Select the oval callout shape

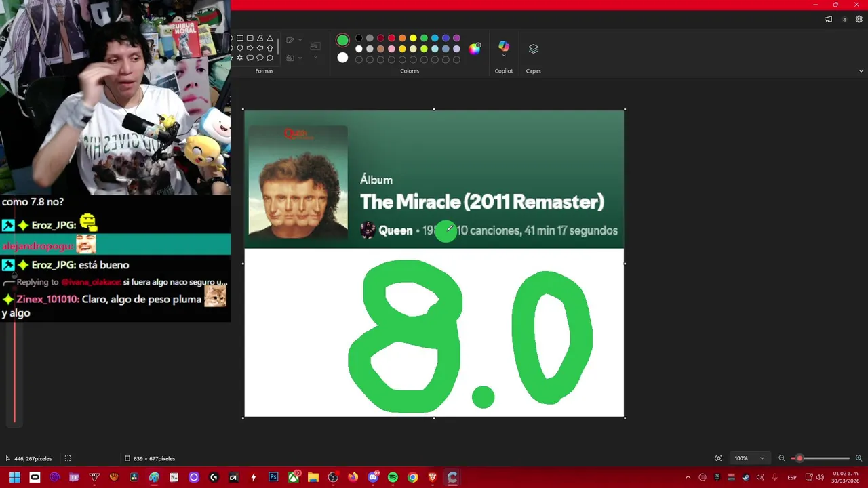pos(260,58)
